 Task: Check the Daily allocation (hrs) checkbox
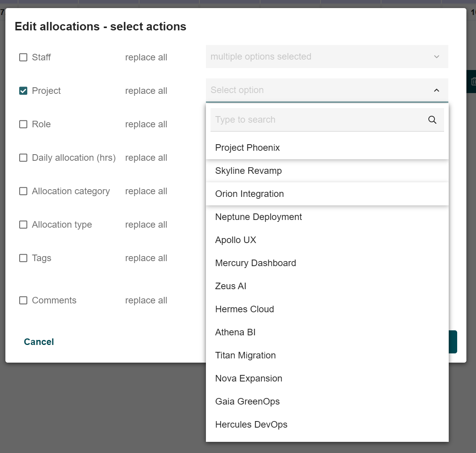click(23, 158)
